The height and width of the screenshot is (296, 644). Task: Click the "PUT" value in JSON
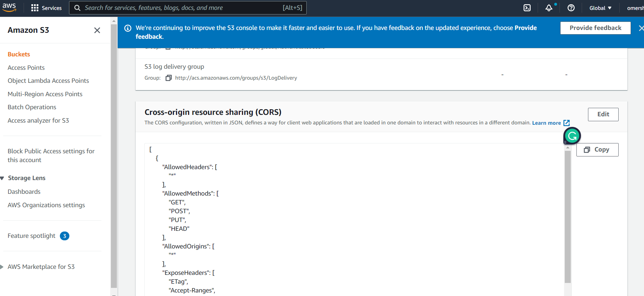point(177,220)
